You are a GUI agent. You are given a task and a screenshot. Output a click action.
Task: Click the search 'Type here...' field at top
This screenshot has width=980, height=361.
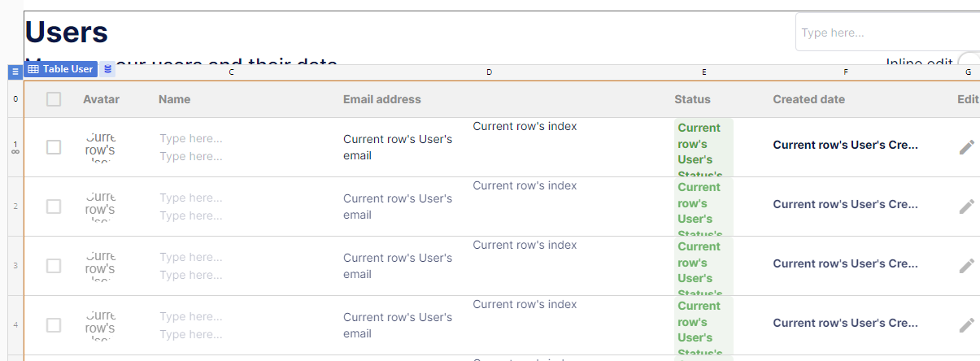point(886,33)
